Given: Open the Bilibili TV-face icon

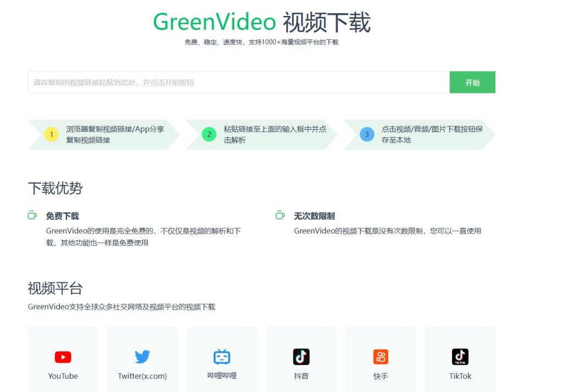Looking at the screenshot, I should (x=222, y=357).
